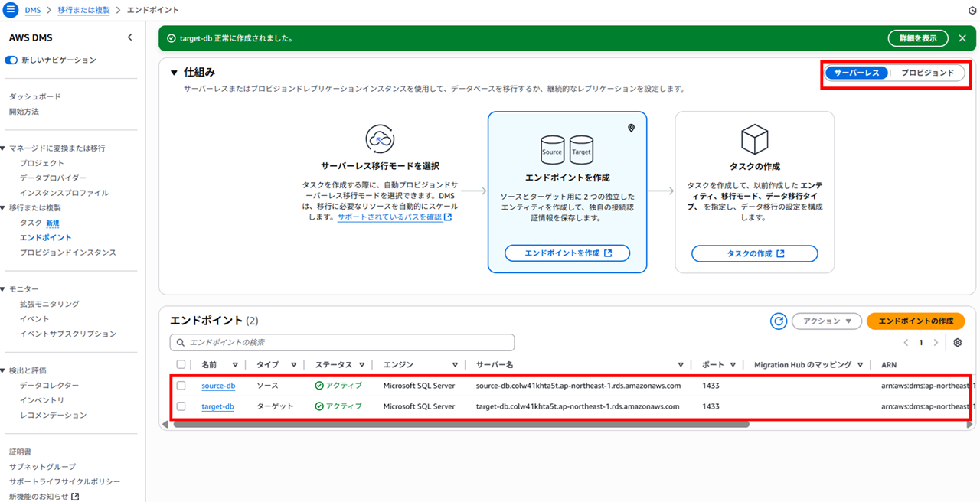Open レコメンデーション in sidebar
This screenshot has width=980, height=502.
(54, 415)
